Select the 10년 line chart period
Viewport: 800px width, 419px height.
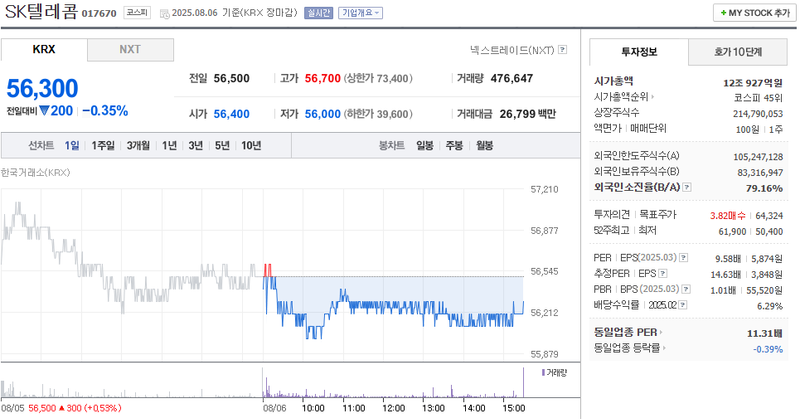pos(251,145)
